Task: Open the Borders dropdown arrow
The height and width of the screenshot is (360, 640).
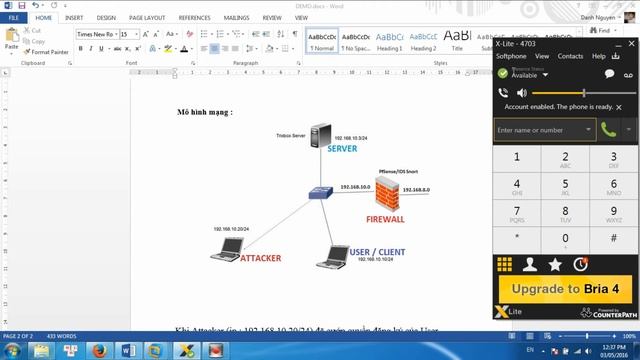Action: coord(293,49)
